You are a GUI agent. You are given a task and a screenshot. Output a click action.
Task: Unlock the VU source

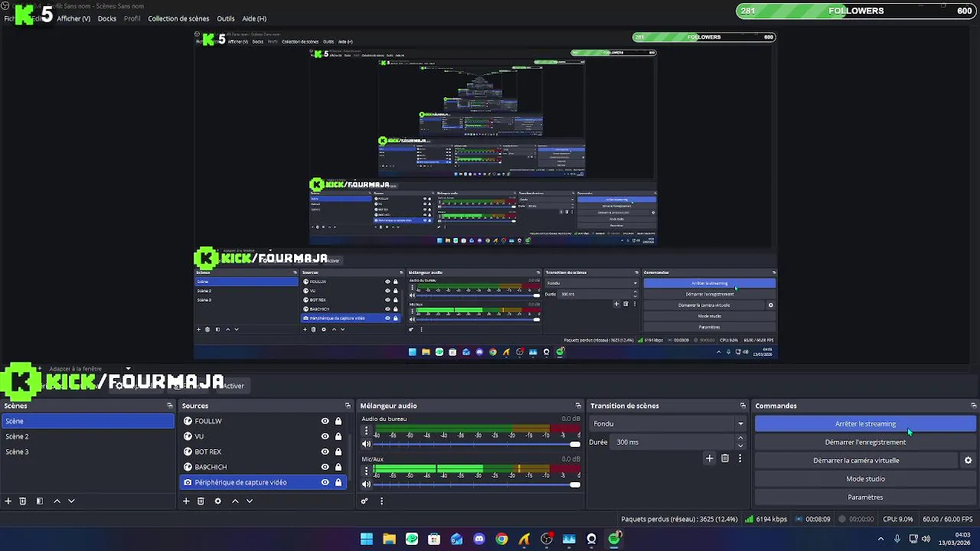(x=338, y=436)
